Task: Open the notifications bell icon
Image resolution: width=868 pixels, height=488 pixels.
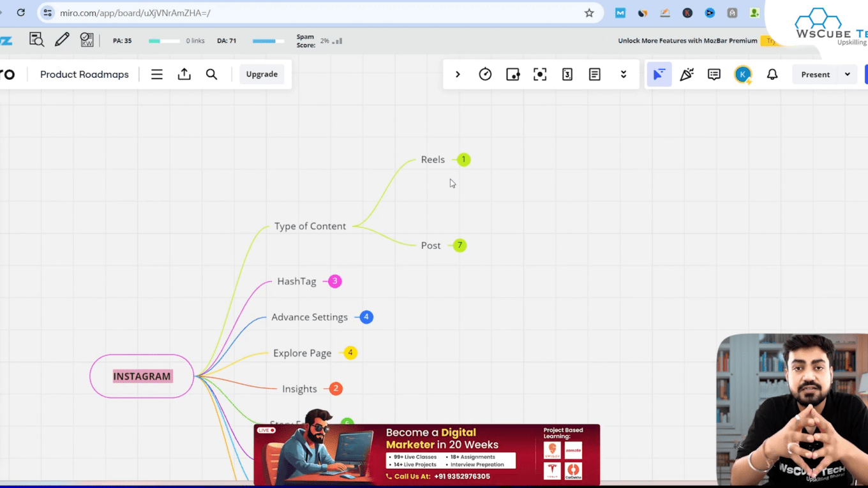Action: pyautogui.click(x=772, y=75)
